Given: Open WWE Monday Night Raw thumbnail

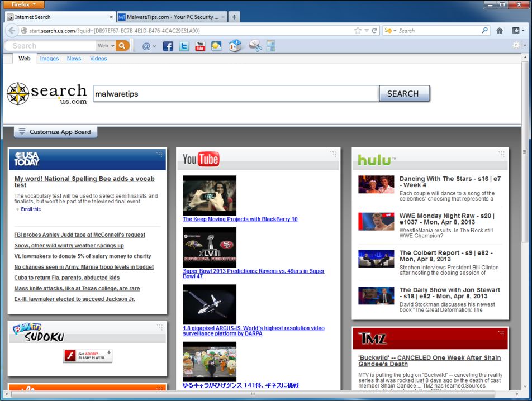Looking at the screenshot, I should (x=376, y=221).
